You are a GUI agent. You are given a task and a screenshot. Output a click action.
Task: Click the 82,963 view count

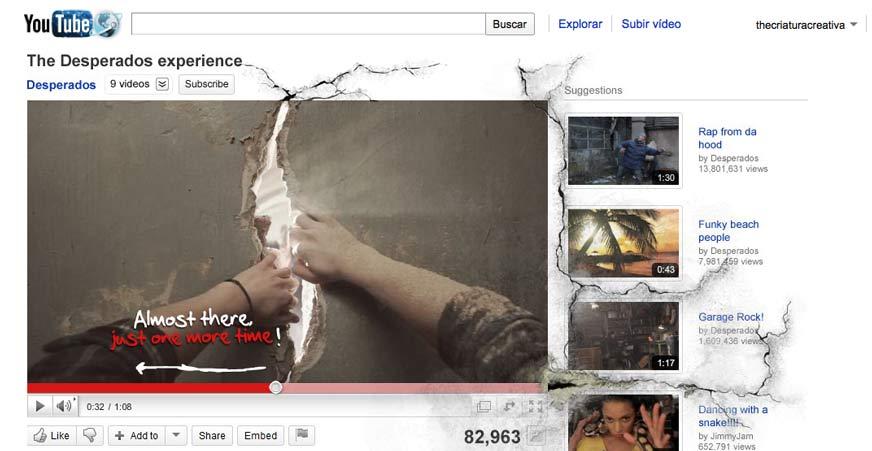(492, 437)
